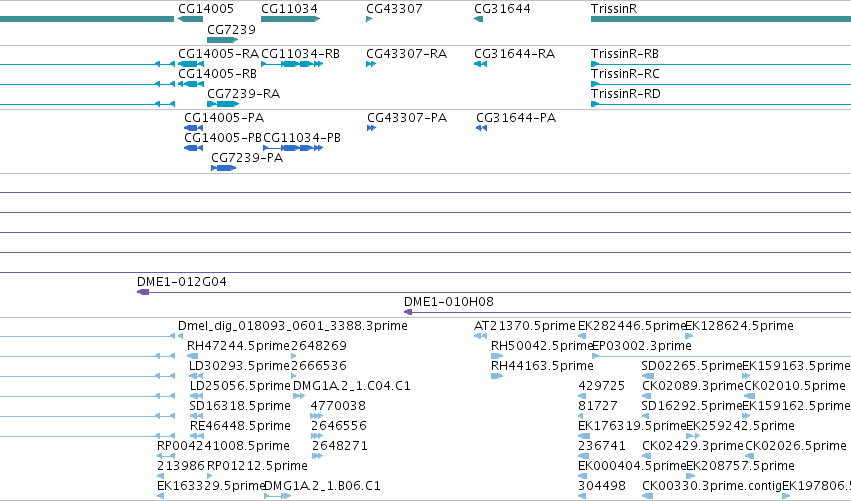Click the CG14005-PA protein feature
Image resolution: width=851 pixels, height=501 pixels.
193,128
